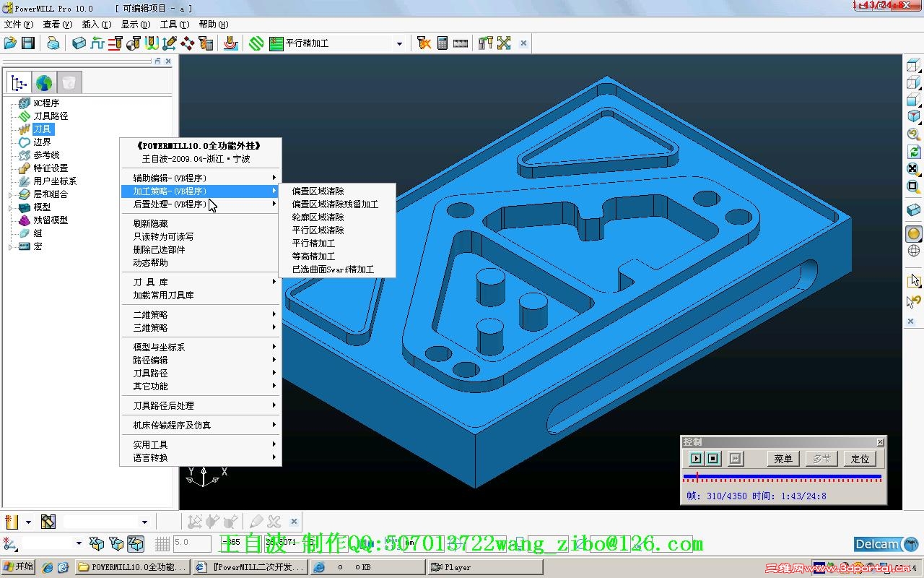Select the cursor selection mode icon
The height and width of the screenshot is (578, 924).
tap(915, 280)
